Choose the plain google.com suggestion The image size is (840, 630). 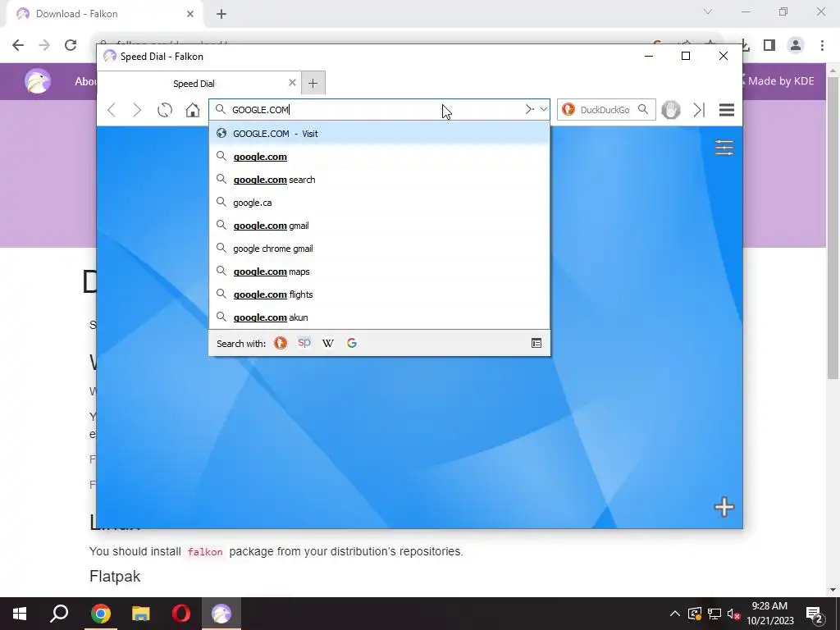[x=379, y=157]
